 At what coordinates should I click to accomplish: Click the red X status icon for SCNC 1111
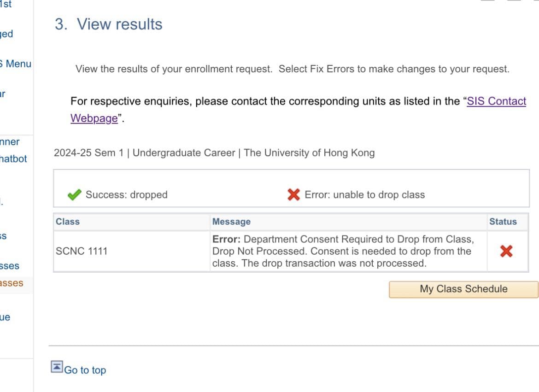tap(506, 251)
